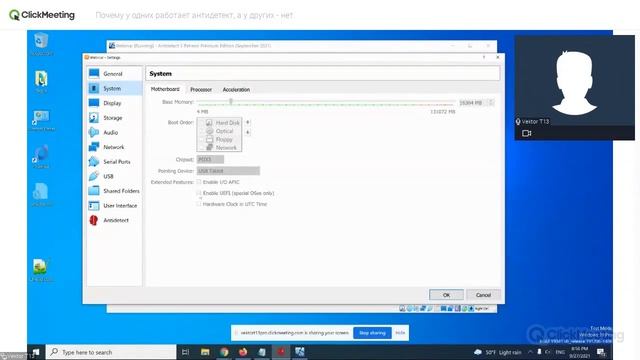
Task: Enable the I/O APIC checkbox
Action: coord(199,182)
